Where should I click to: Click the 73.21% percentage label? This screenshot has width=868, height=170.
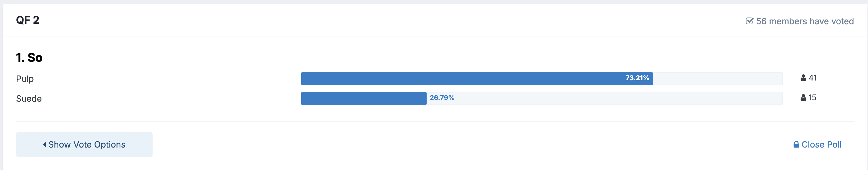pyautogui.click(x=637, y=78)
